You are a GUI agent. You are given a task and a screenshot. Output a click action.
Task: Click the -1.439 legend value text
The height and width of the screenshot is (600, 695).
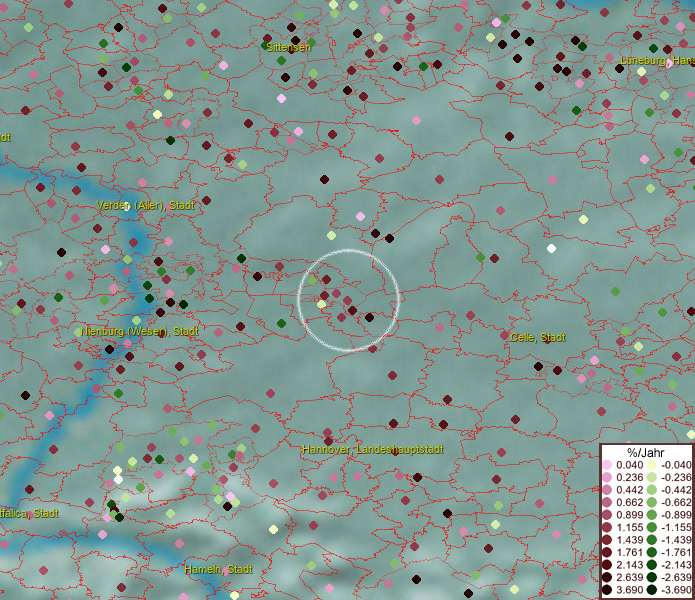pos(676,540)
